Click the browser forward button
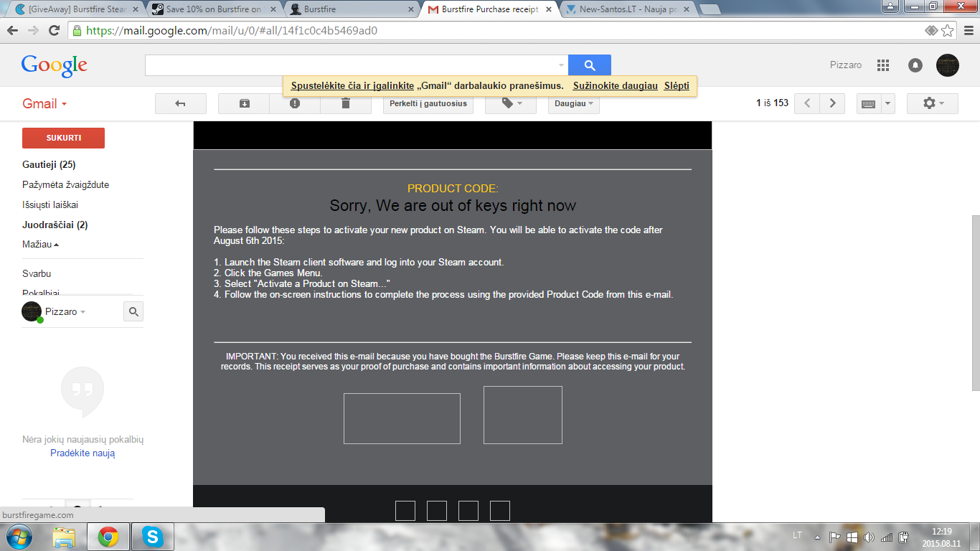This screenshot has width=980, height=551. [x=34, y=31]
